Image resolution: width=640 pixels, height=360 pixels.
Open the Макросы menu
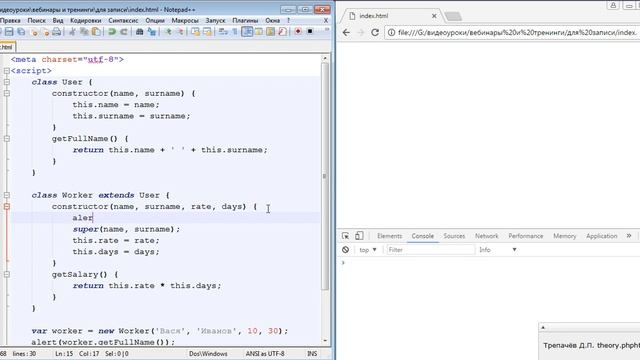tap(185, 20)
